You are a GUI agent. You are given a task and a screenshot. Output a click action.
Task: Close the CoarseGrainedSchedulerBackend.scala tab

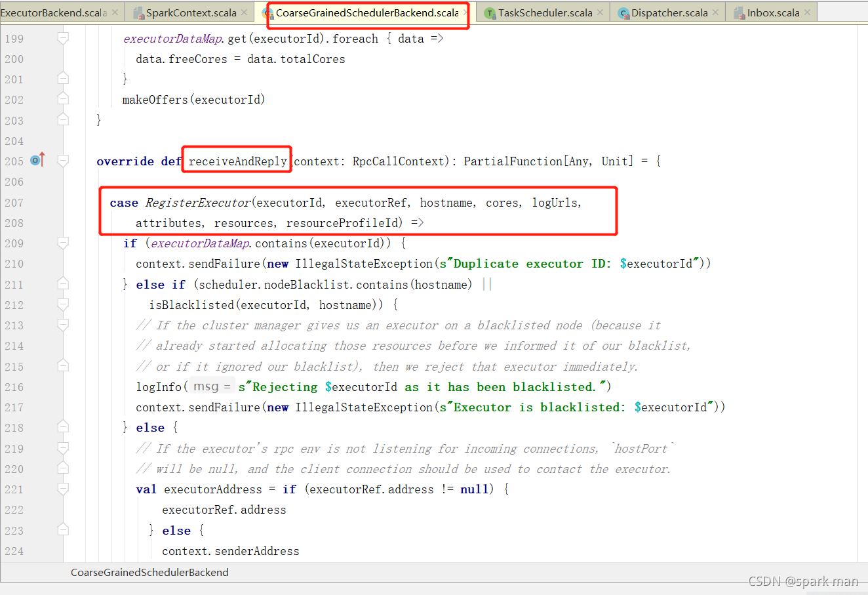tap(465, 12)
